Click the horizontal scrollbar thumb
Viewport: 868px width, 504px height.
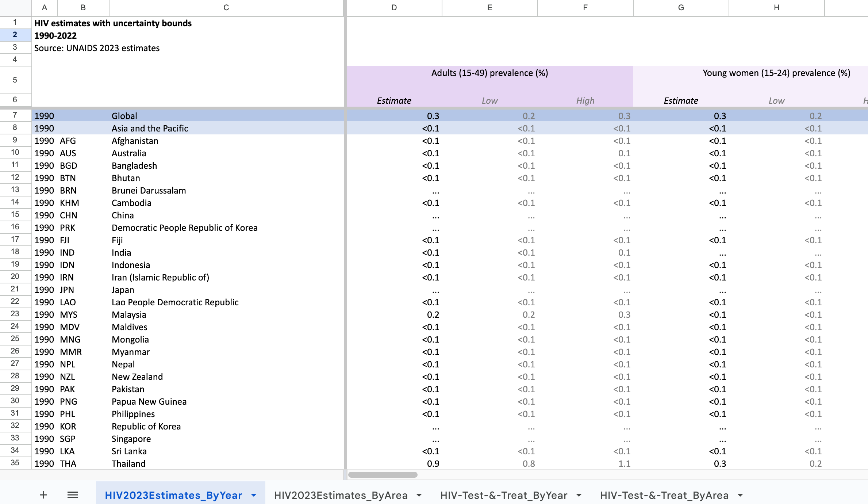coord(383,474)
